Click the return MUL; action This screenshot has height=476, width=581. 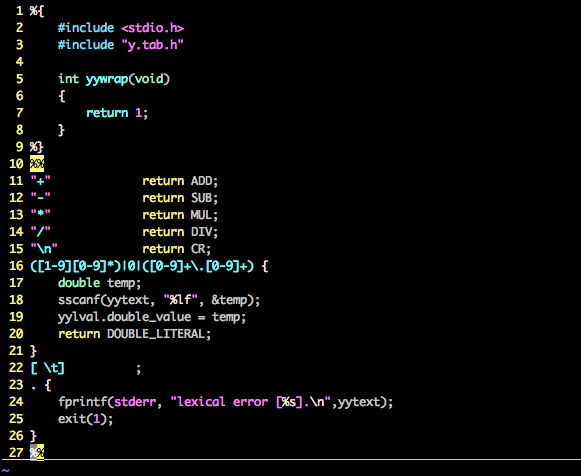180,215
